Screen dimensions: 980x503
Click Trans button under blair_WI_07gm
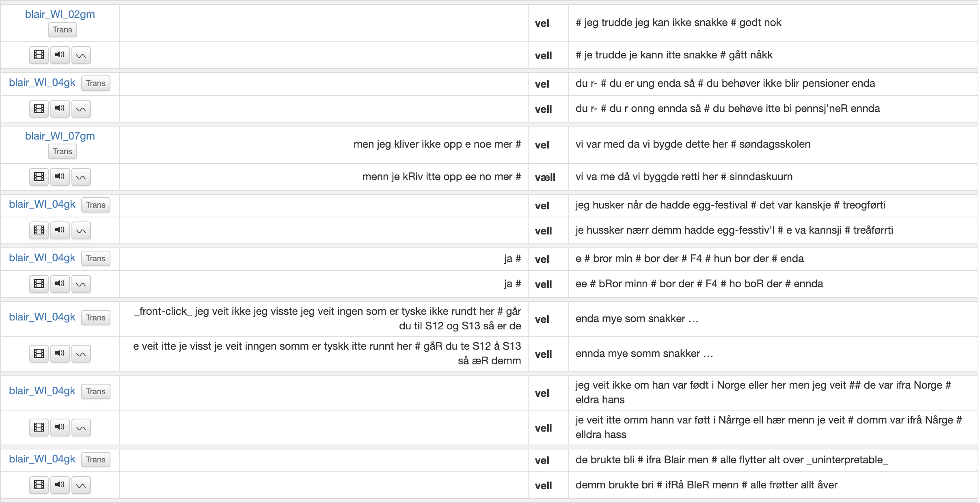coord(63,151)
